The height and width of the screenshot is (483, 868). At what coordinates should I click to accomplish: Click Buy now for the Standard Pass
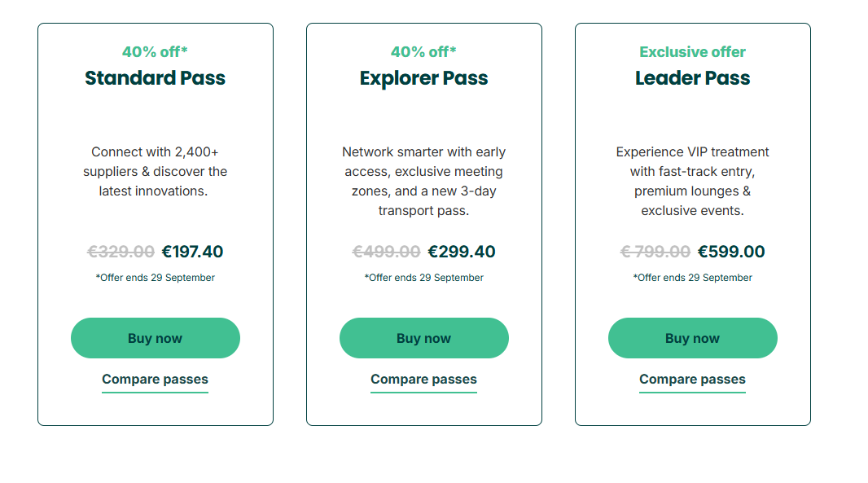[155, 338]
